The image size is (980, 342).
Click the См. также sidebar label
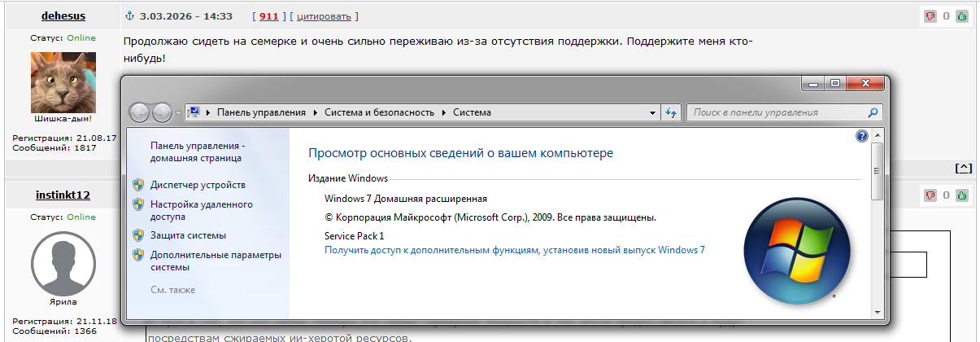(173, 290)
